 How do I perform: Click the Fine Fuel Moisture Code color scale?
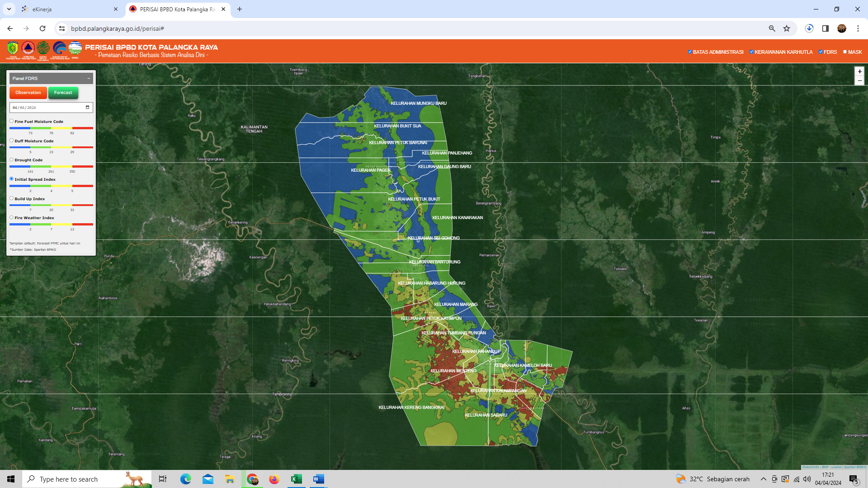click(51, 128)
